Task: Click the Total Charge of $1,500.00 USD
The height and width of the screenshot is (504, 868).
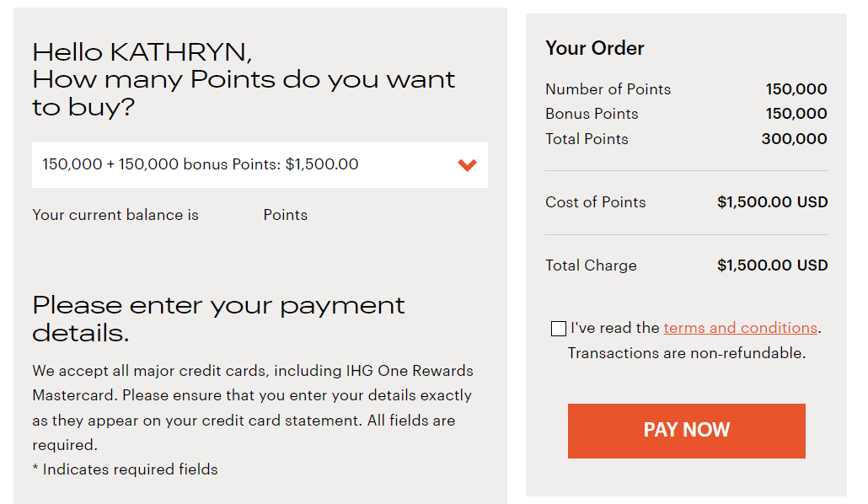Action: click(772, 265)
